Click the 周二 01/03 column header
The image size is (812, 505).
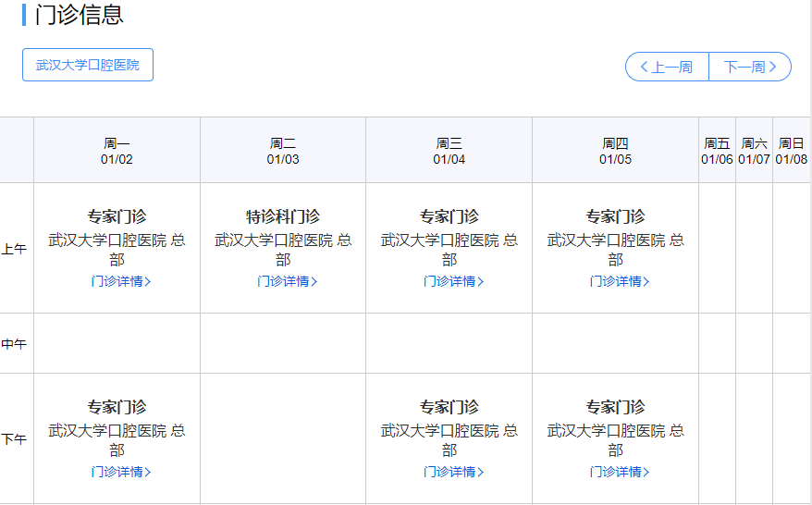point(283,151)
